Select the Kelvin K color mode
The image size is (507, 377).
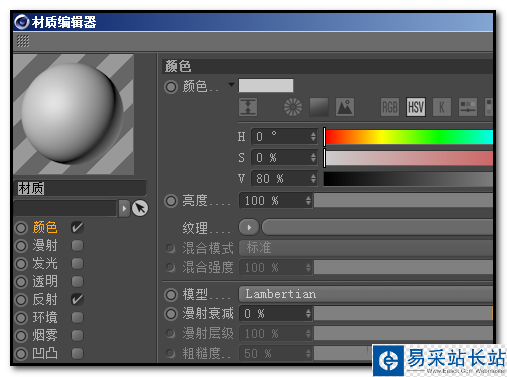point(442,107)
